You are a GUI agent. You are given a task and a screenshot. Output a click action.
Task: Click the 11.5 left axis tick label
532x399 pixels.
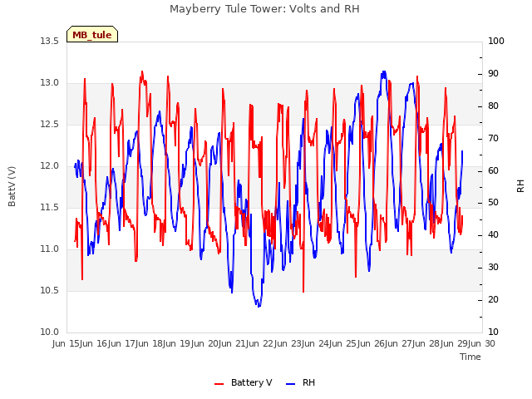point(50,207)
